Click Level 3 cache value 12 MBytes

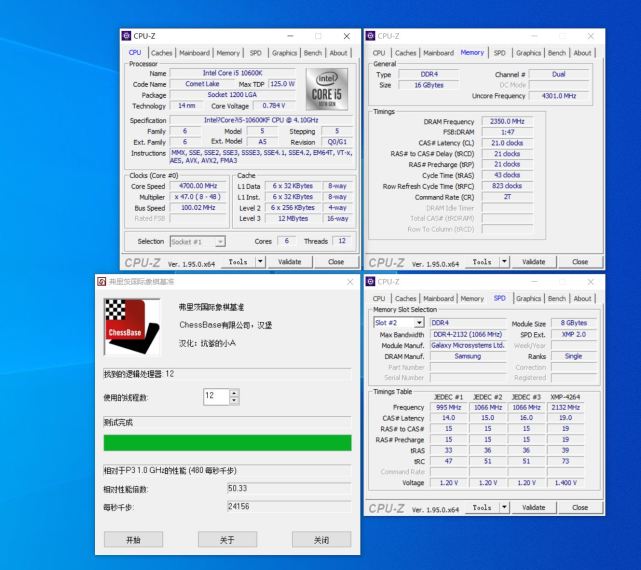[293, 219]
